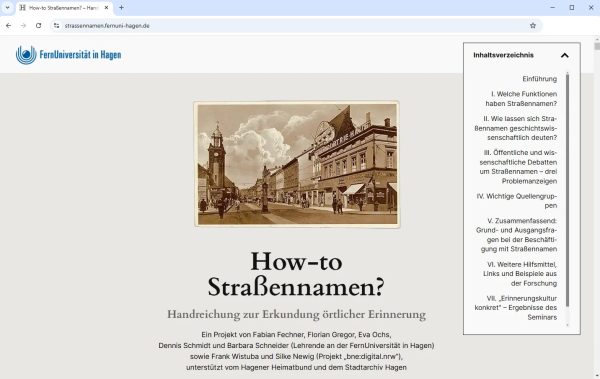Open VII. Erinnerungskultur konkret section
This screenshot has height=379, width=600.
pos(516,307)
